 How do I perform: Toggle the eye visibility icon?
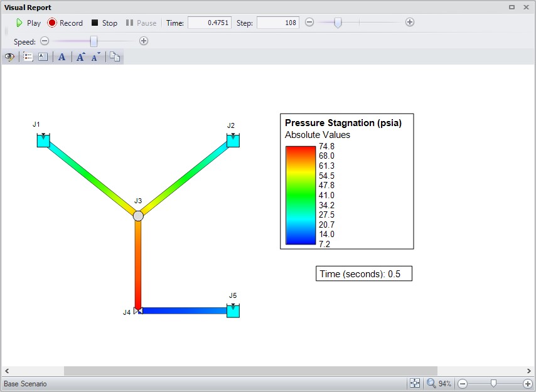[9, 56]
